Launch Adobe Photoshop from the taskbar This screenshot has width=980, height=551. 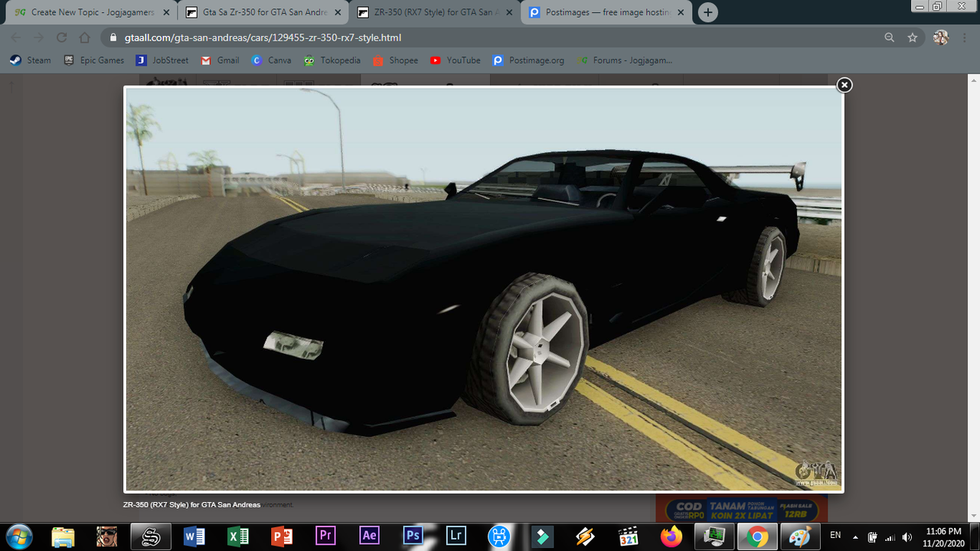(x=413, y=536)
